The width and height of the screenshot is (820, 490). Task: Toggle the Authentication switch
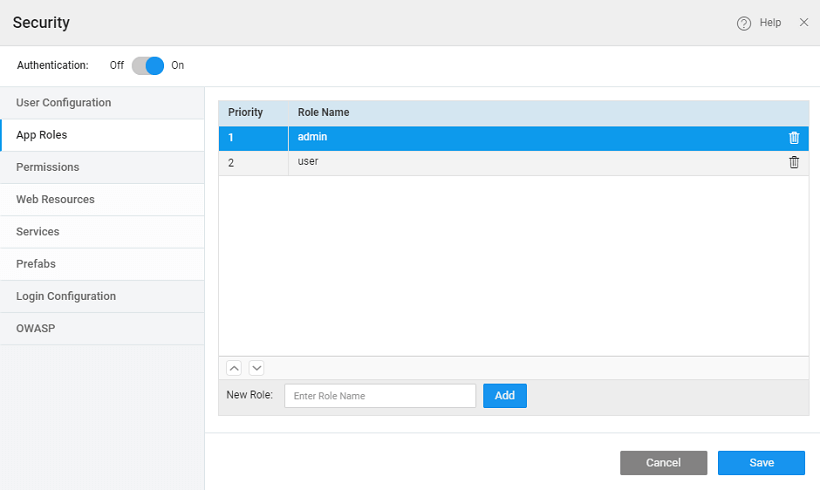pyautogui.click(x=148, y=66)
